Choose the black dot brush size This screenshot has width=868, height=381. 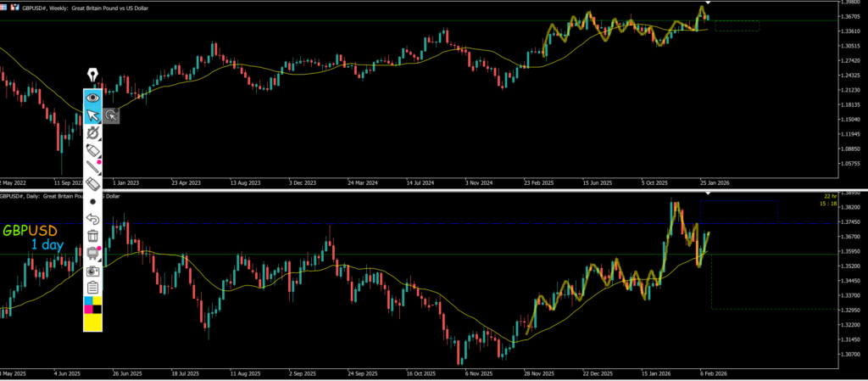pyautogui.click(x=92, y=201)
